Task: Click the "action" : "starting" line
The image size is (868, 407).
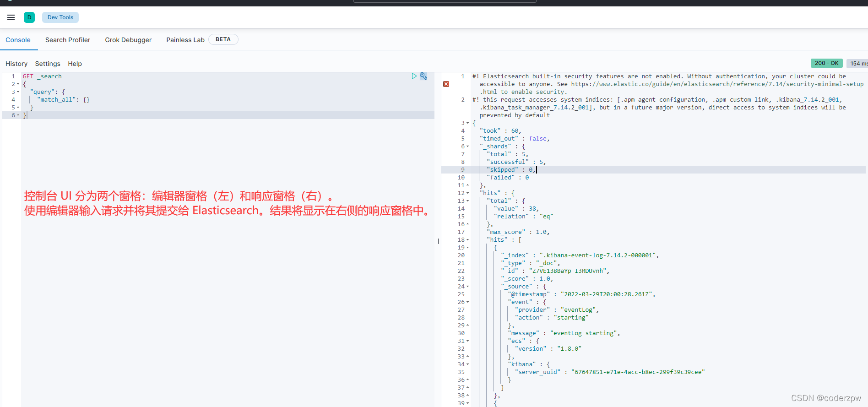Action: (552, 318)
